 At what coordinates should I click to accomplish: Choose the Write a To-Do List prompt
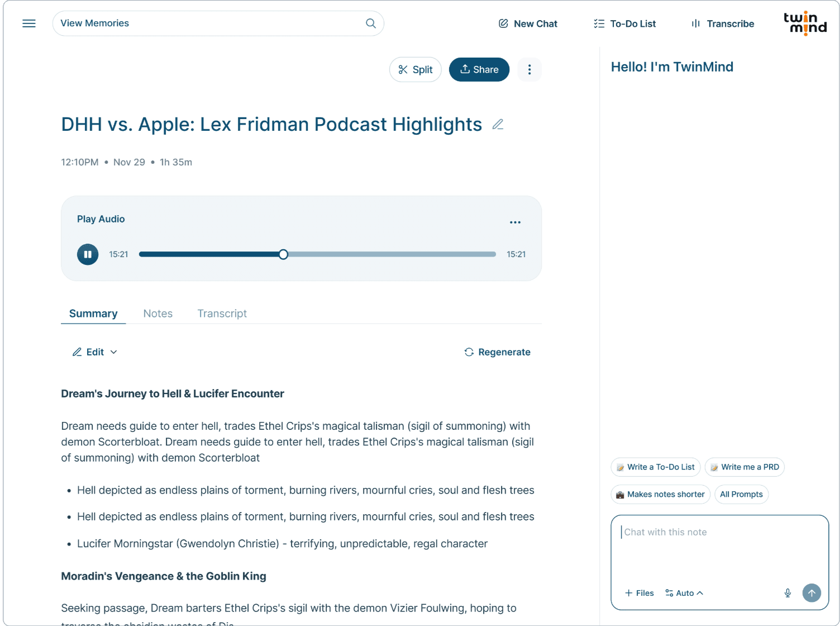pyautogui.click(x=656, y=467)
